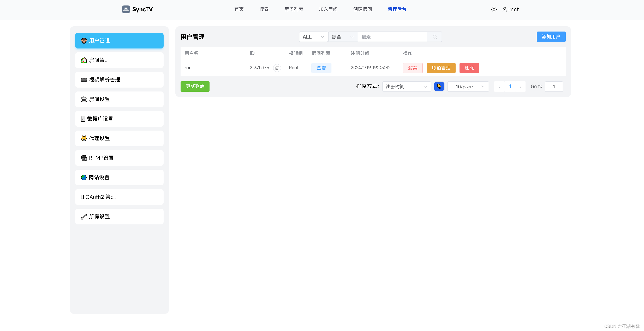Screen dimensions: 644x331
Task: Click the root account person icon
Action: (x=504, y=9)
